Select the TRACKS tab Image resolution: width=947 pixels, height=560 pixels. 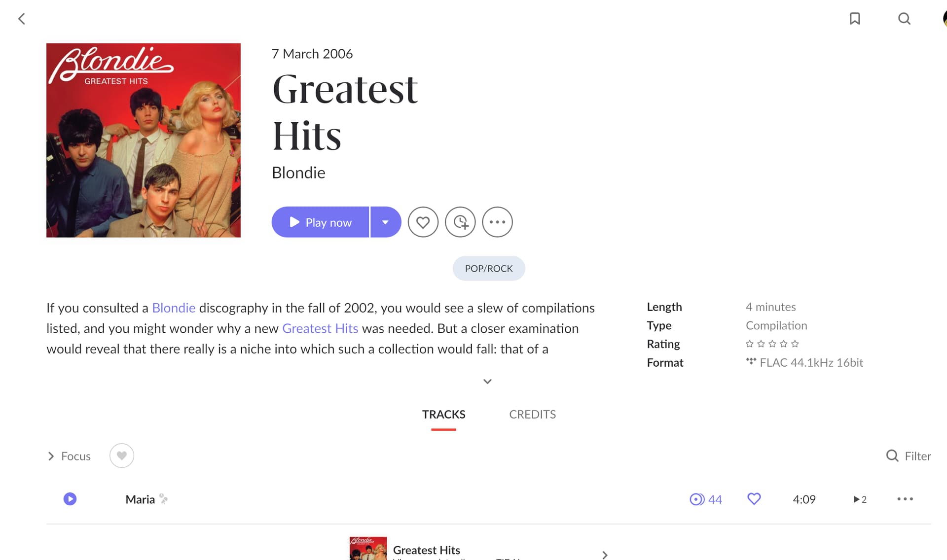pos(443,414)
